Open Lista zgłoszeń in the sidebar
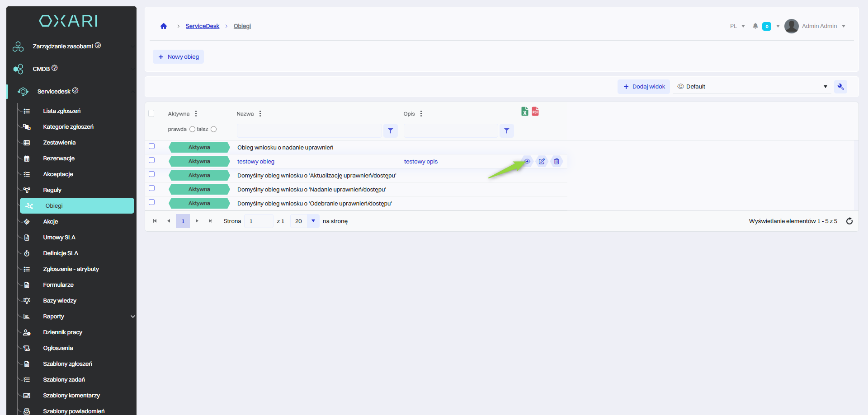Screen dimensions: 868x415 pyautogui.click(x=62, y=111)
